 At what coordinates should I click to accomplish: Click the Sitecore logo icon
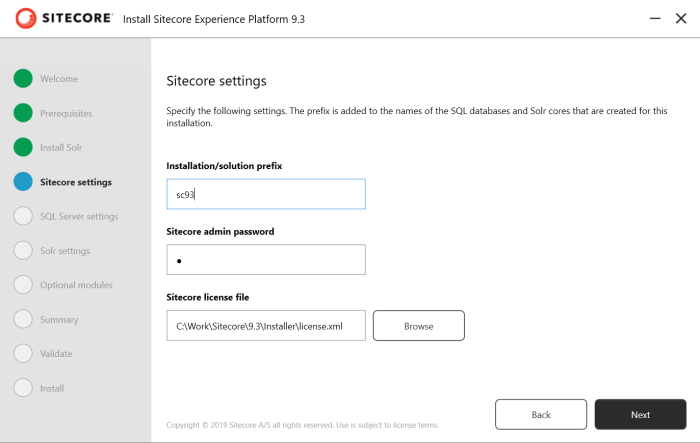coord(25,18)
